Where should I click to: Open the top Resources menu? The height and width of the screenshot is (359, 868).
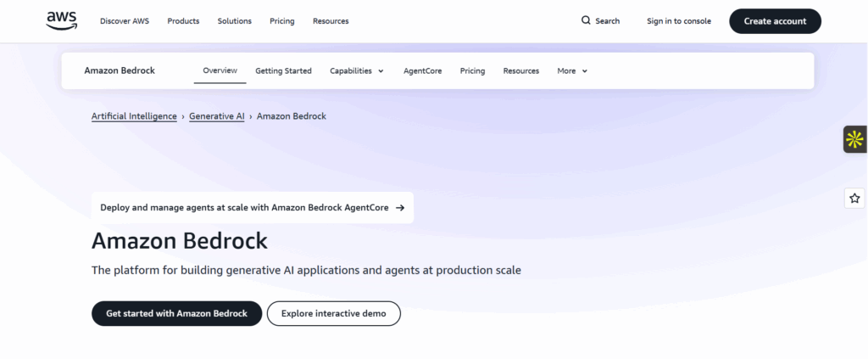tap(331, 21)
